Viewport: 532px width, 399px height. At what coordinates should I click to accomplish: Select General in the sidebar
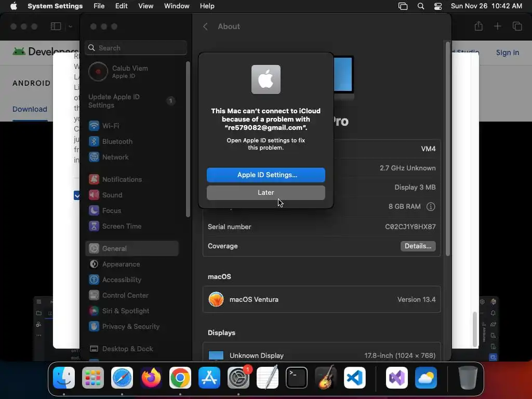[132, 248]
